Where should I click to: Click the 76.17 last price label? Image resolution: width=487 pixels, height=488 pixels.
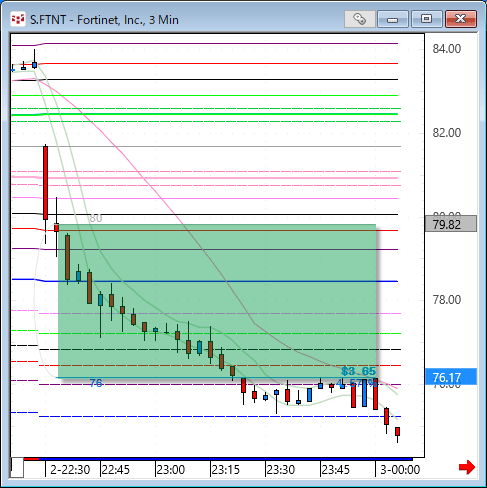point(451,377)
